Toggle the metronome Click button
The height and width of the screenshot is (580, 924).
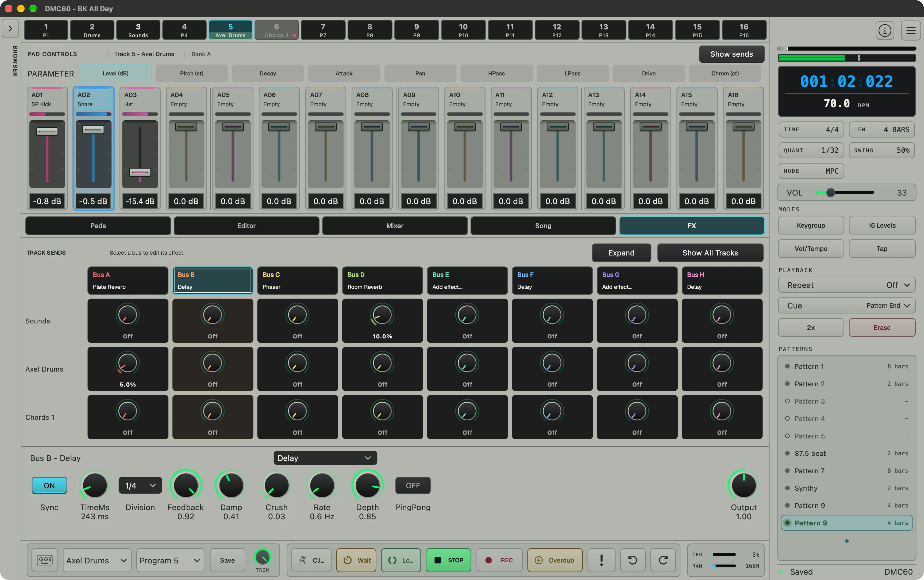311,560
